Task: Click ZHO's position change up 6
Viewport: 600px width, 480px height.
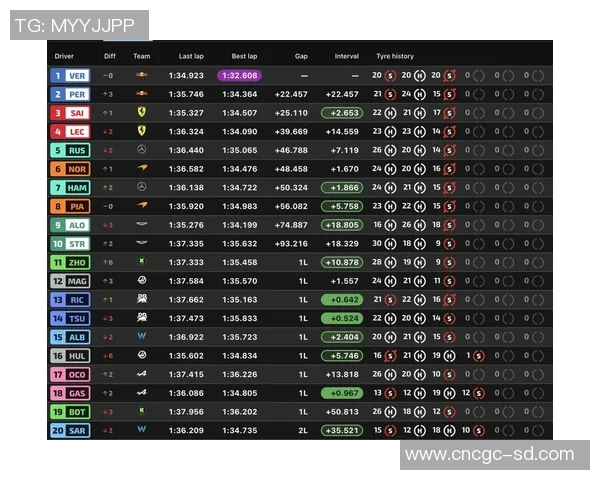Action: point(108,263)
